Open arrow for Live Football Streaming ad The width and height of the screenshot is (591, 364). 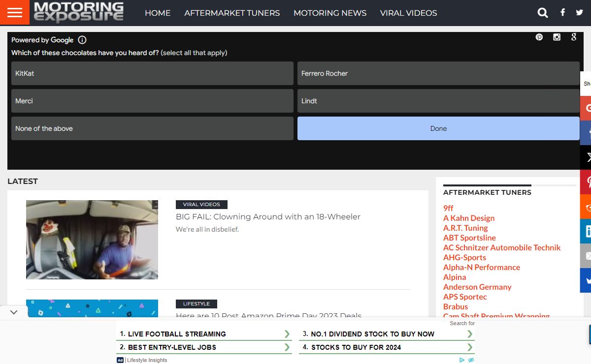(287, 334)
